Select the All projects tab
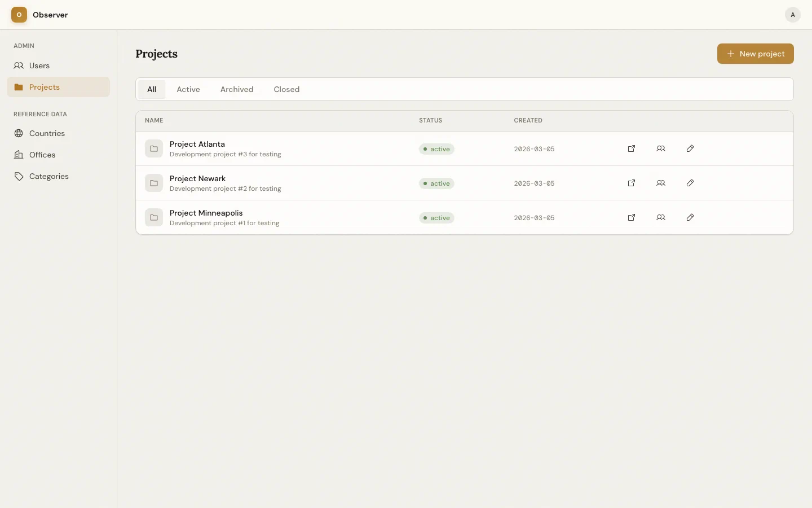Screen dimensions: 812x508 pyautogui.click(x=152, y=89)
